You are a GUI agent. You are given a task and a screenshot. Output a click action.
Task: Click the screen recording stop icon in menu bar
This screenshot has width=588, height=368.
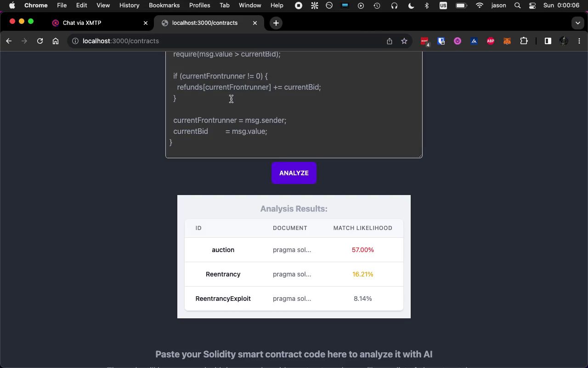[x=299, y=6]
